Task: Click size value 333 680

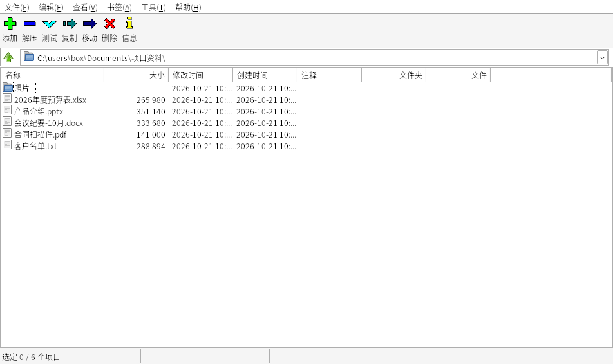Action: pos(151,123)
